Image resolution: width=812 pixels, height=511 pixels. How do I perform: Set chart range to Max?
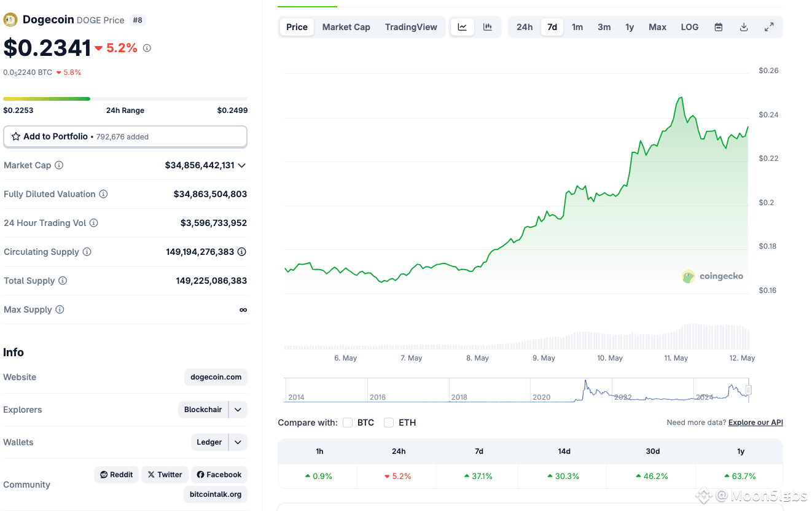pyautogui.click(x=658, y=27)
